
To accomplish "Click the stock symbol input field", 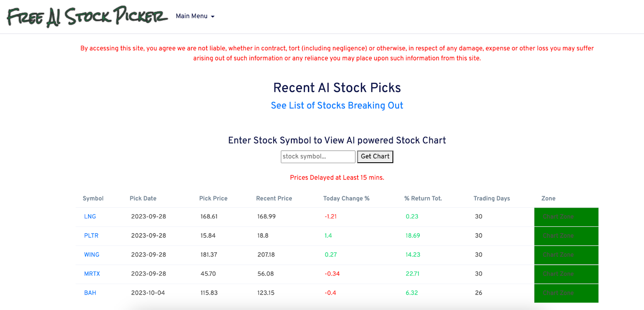I will pos(318,157).
